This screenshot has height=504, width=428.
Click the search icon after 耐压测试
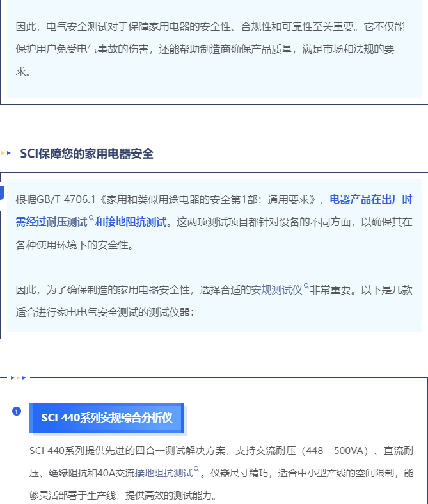(91, 218)
